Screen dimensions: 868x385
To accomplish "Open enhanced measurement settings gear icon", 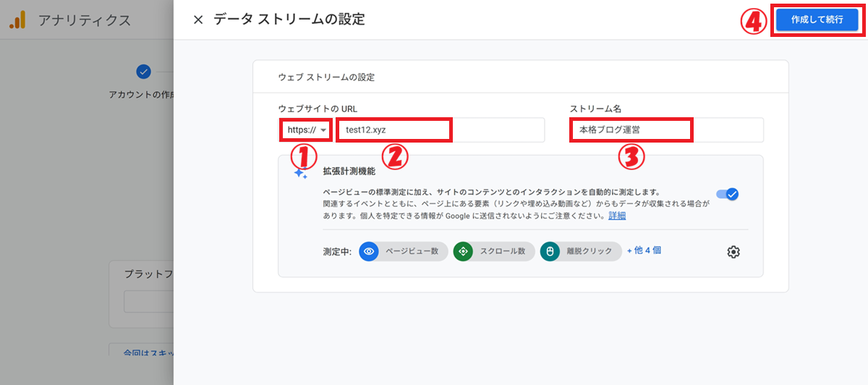I will 733,252.
